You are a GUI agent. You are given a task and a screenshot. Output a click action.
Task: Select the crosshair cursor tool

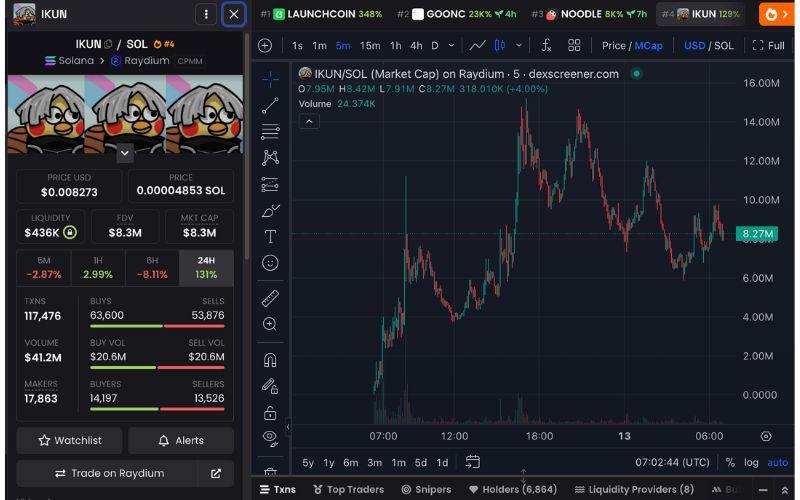tap(270, 79)
